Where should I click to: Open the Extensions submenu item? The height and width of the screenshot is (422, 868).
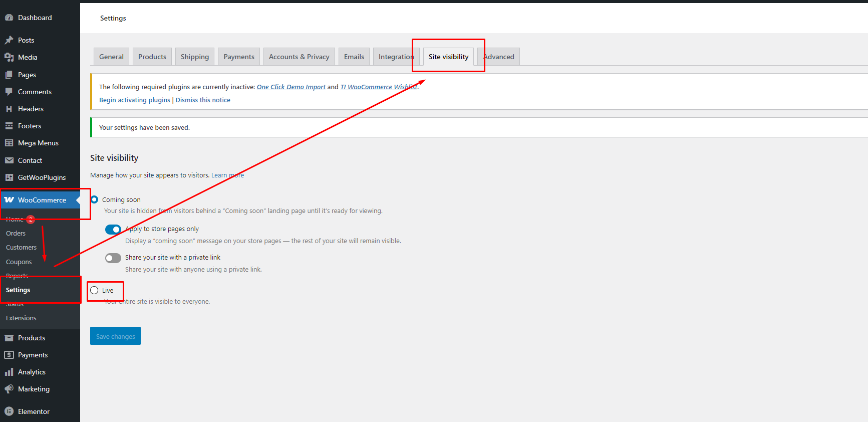click(x=21, y=318)
